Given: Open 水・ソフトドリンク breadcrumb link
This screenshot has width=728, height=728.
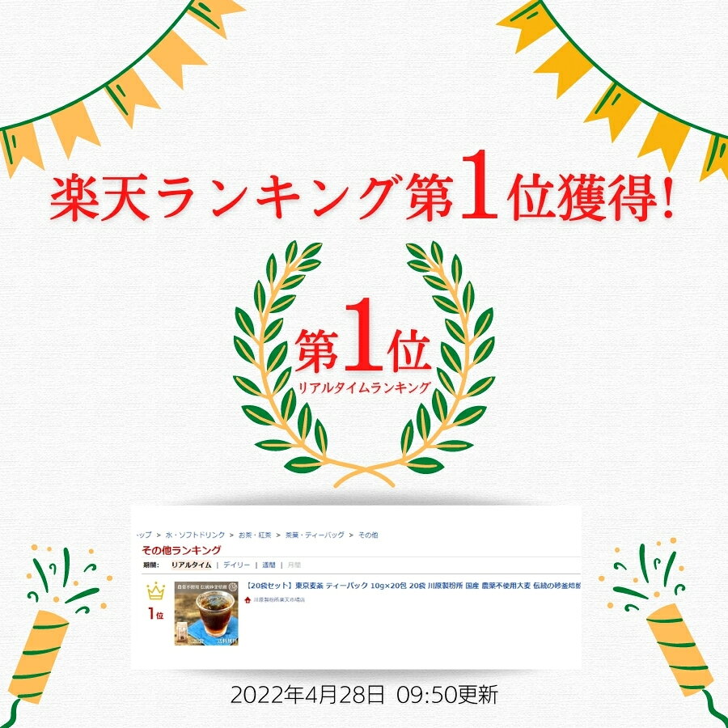Looking at the screenshot, I should click(195, 535).
